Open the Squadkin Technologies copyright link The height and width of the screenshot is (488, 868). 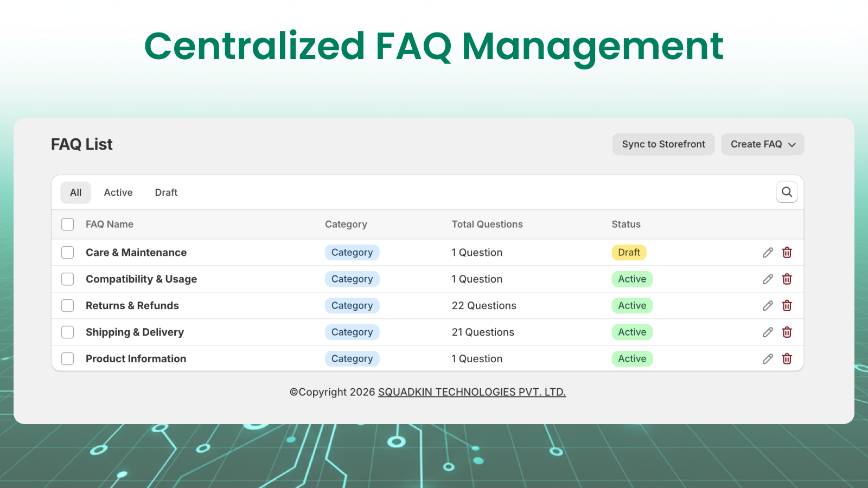coord(471,391)
